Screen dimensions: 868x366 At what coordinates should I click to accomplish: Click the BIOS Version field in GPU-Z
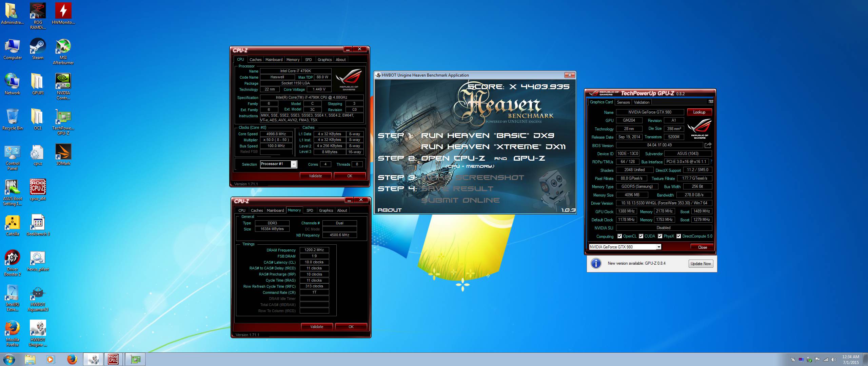click(x=659, y=145)
